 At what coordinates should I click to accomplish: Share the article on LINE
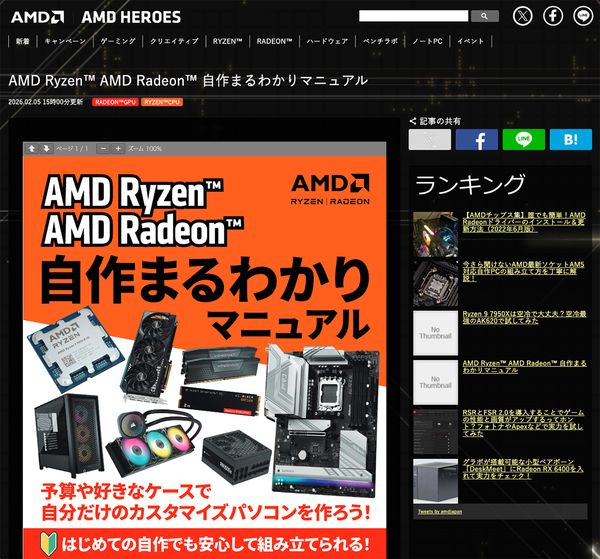coord(524,139)
